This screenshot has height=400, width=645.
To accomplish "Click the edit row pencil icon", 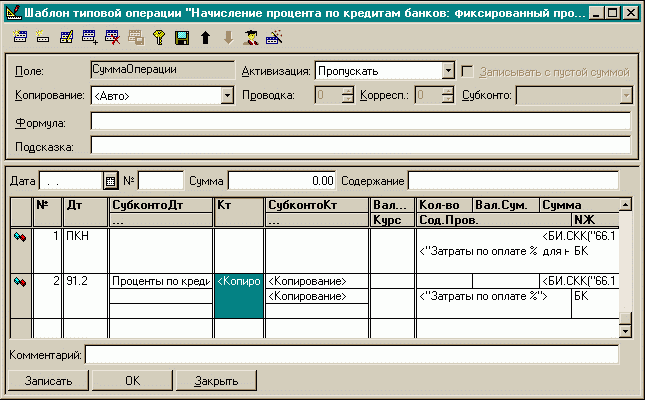I will [x=66, y=38].
